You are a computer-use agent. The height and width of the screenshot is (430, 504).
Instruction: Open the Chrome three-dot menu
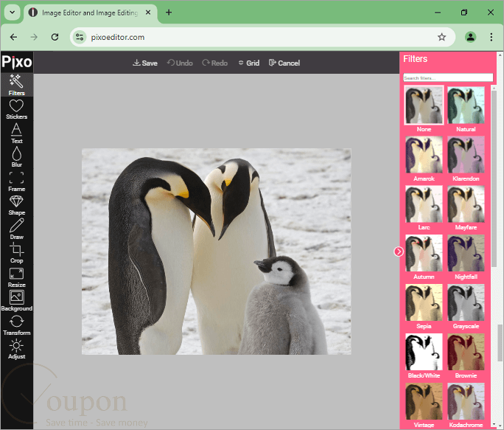click(491, 37)
